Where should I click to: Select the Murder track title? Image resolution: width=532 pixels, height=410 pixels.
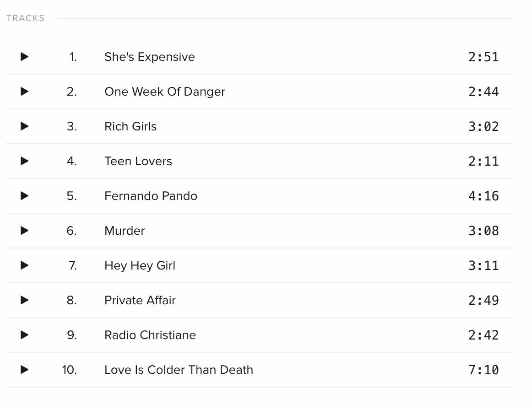125,231
